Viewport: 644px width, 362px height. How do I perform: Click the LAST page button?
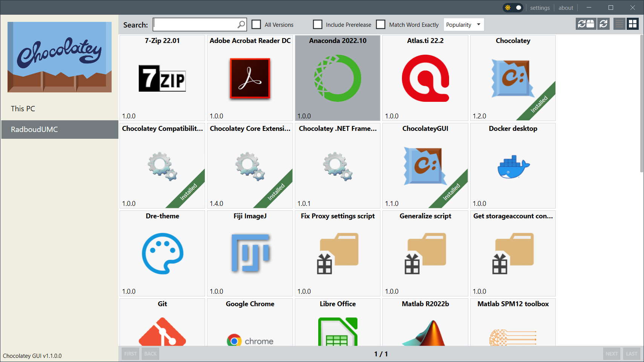pyautogui.click(x=632, y=354)
